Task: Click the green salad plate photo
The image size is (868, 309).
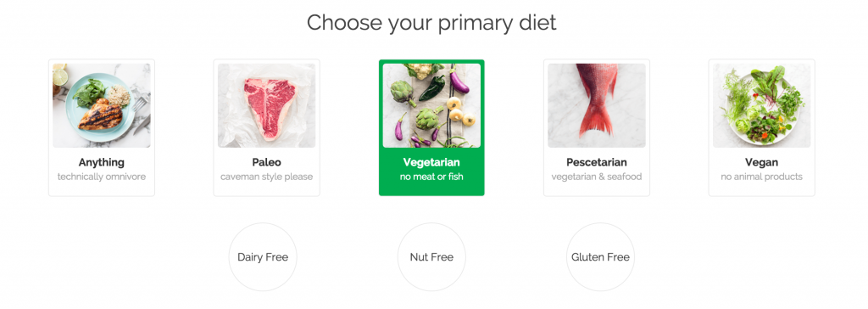Action: pyautogui.click(x=762, y=105)
